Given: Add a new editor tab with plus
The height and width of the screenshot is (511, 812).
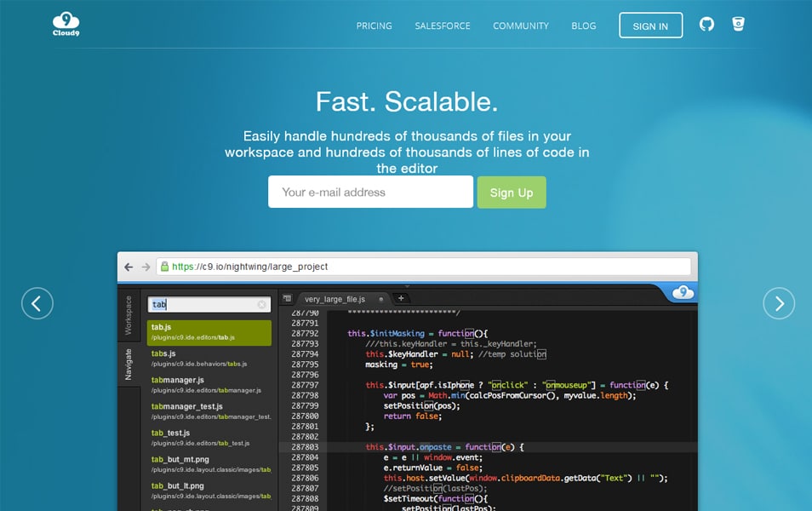Looking at the screenshot, I should 401,298.
